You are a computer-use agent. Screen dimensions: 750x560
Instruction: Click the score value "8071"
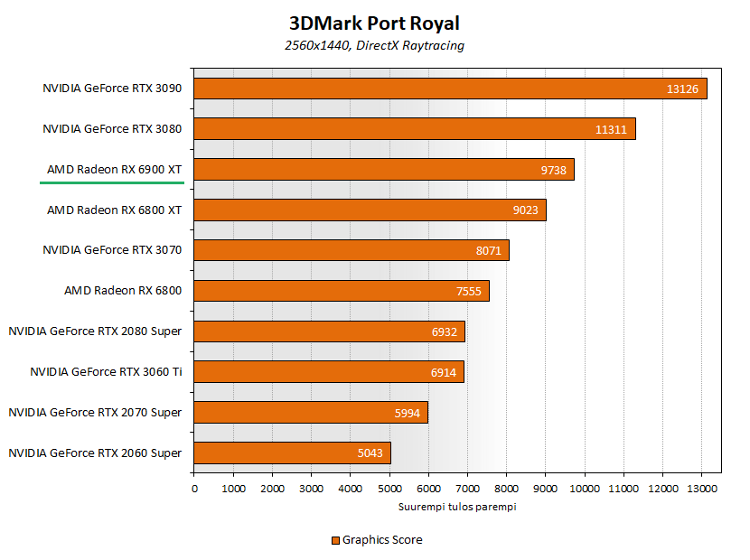[488, 250]
